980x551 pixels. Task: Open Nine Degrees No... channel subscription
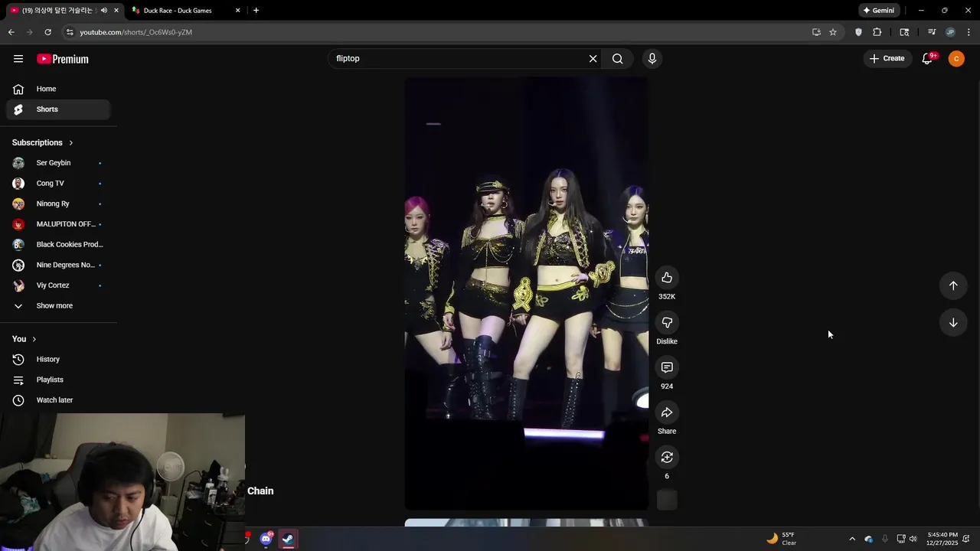(58, 265)
